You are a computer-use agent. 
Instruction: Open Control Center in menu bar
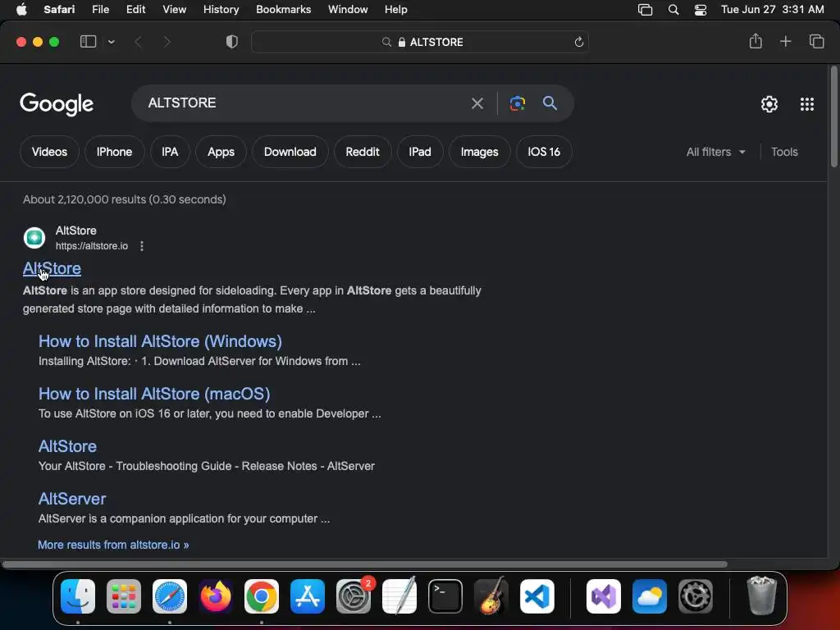click(701, 10)
